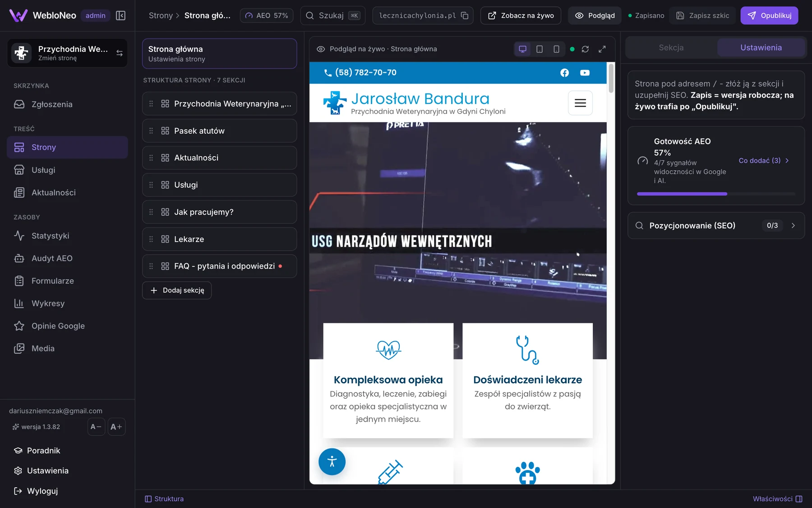Viewport: 812px width, 508px height.
Task: Switch preview to desktop device icon
Action: click(522, 49)
